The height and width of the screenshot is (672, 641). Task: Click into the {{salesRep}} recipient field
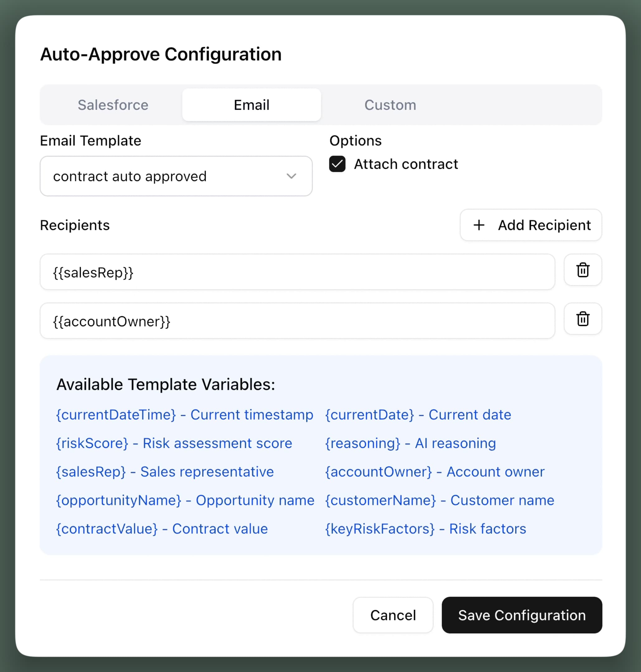tap(297, 272)
